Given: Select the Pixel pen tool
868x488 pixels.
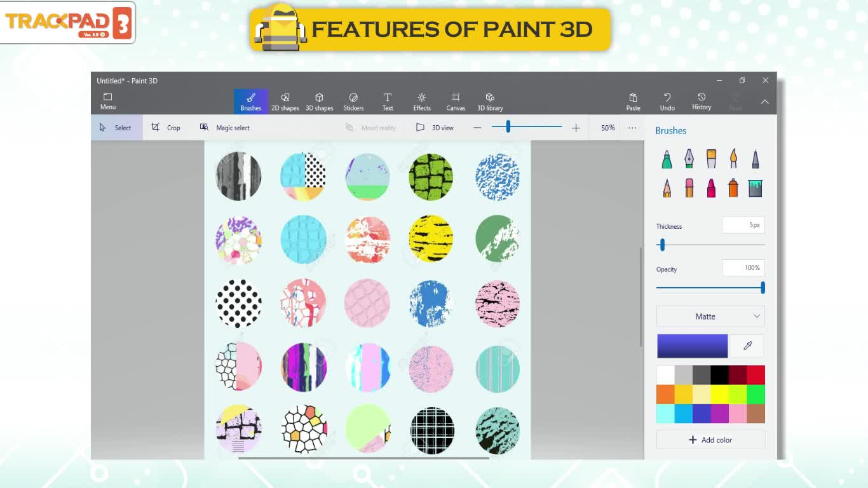Looking at the screenshot, I should (x=756, y=159).
